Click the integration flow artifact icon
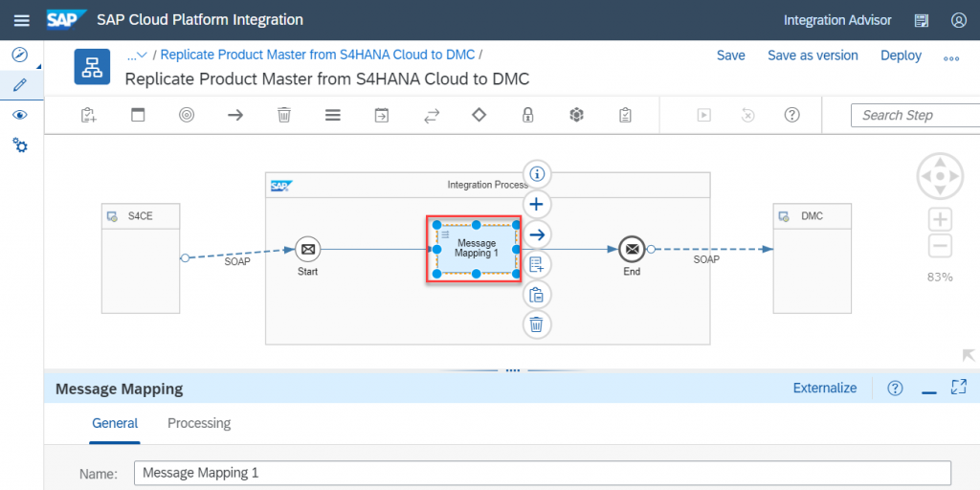 click(93, 66)
